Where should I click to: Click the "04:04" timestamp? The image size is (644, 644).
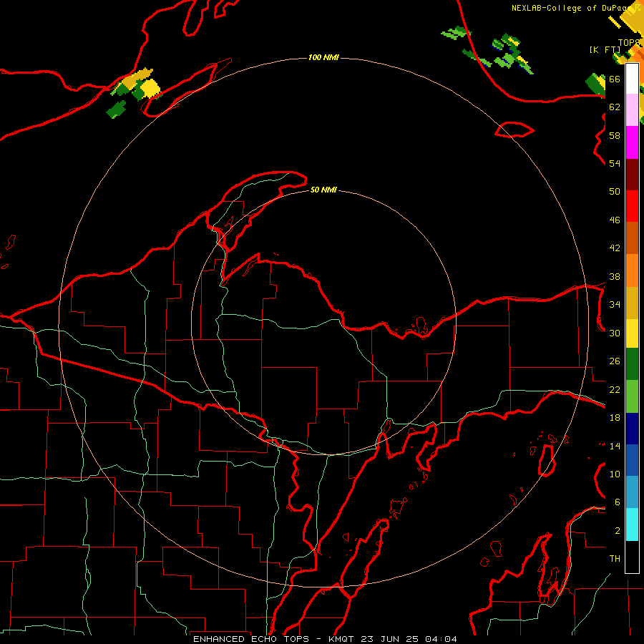[x=441, y=639]
